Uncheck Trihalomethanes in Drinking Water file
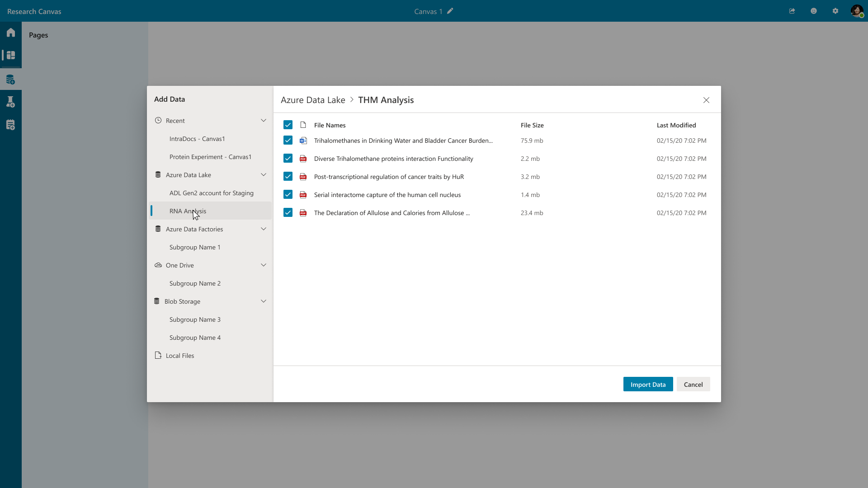Image resolution: width=868 pixels, height=488 pixels. [288, 141]
